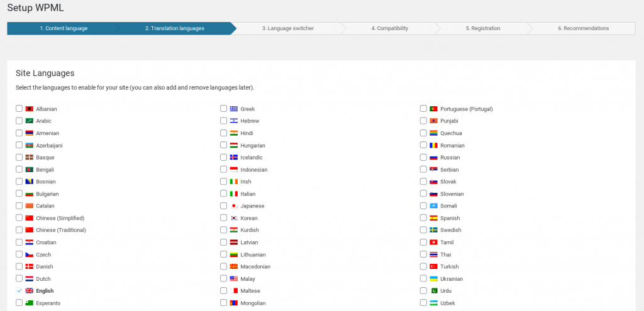Enable the Thai language checkbox

[x=423, y=254]
